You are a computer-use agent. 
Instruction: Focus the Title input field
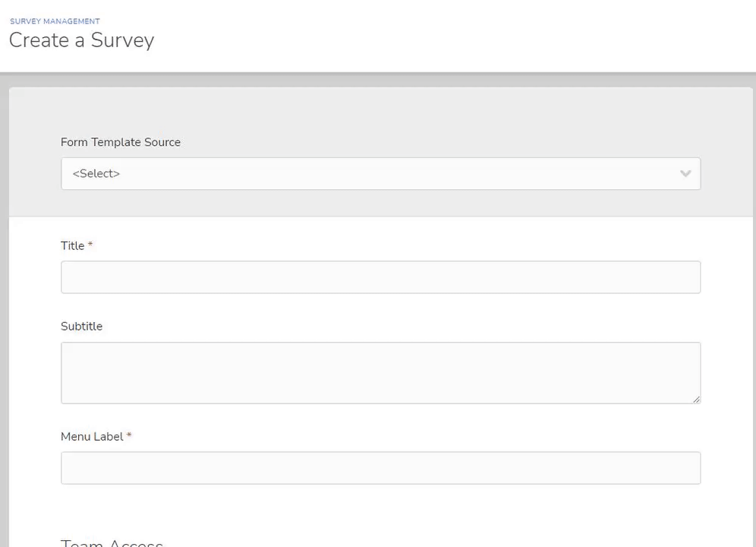point(380,277)
